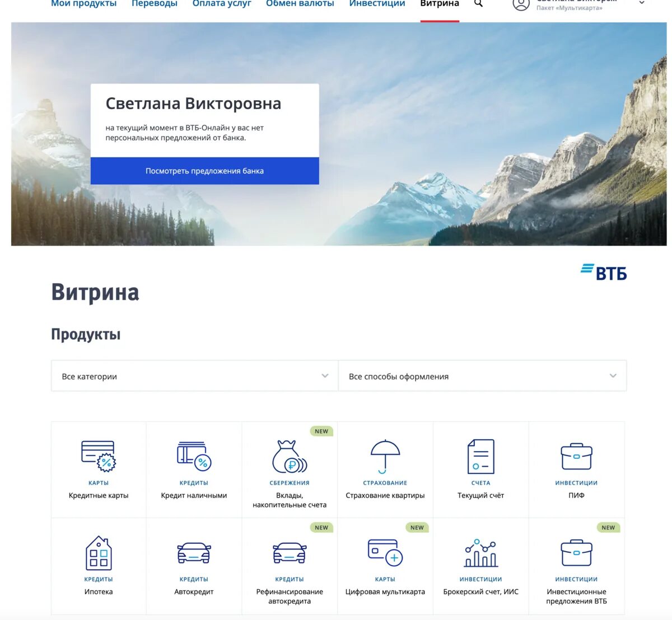
Task: Click the Брокерский счет, ИИС label
Action: click(480, 591)
